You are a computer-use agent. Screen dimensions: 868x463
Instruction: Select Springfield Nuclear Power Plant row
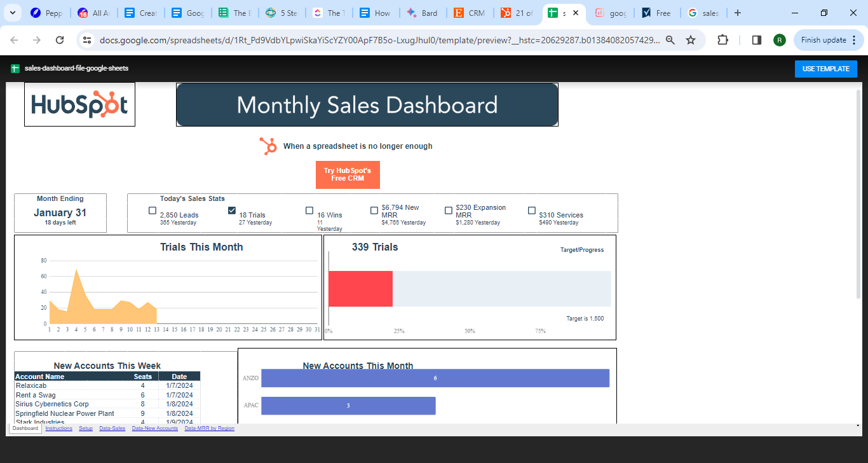(x=107, y=413)
